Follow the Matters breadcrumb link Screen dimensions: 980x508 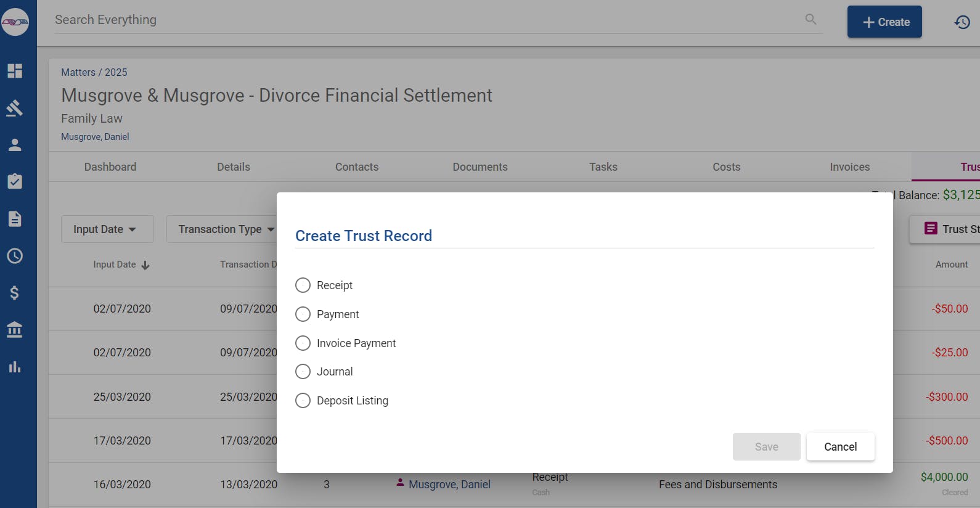pyautogui.click(x=78, y=72)
